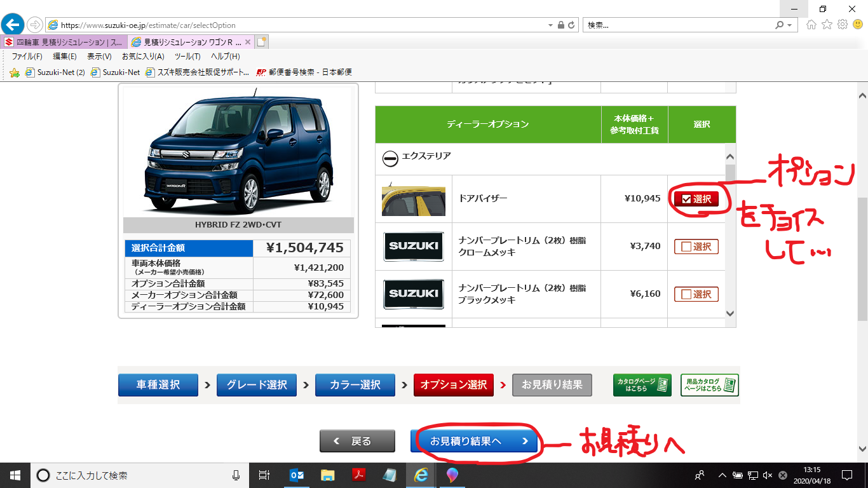The height and width of the screenshot is (488, 868).
Task: Open search provider dropdown arrow
Action: pyautogui.click(x=790, y=25)
